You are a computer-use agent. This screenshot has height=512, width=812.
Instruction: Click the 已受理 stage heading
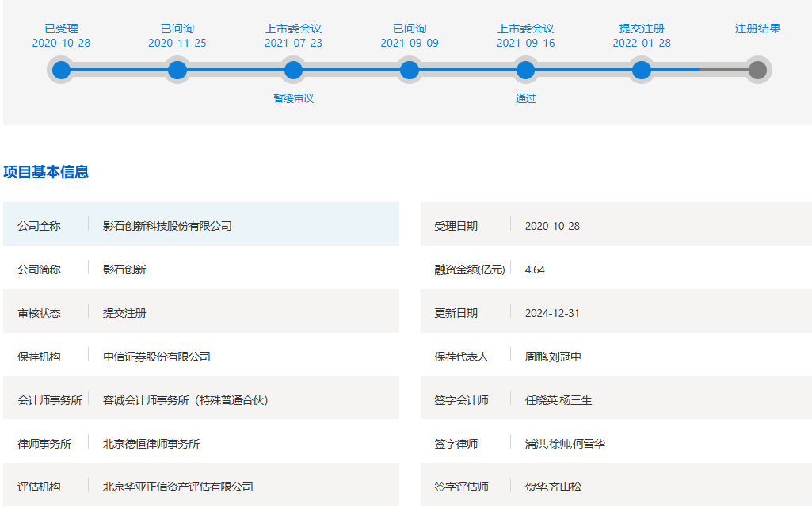[61, 29]
